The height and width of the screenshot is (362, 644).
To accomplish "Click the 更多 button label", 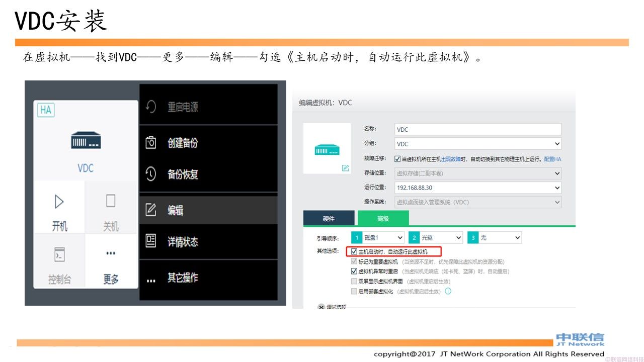I will [111, 280].
